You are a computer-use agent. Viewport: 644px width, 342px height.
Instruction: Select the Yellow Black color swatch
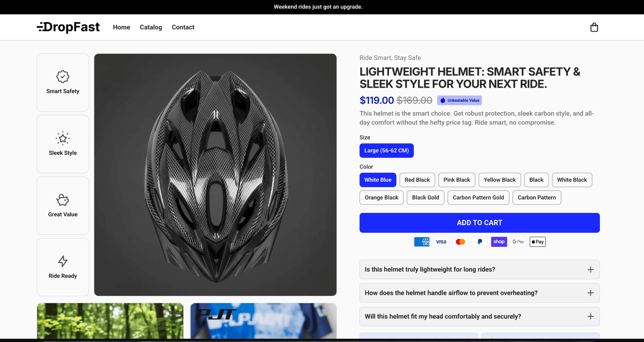tap(499, 180)
